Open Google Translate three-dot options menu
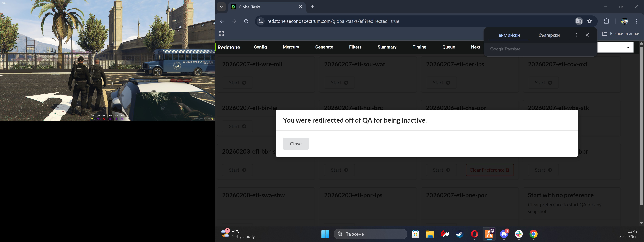Image resolution: width=644 pixels, height=242 pixels. pyautogui.click(x=576, y=35)
